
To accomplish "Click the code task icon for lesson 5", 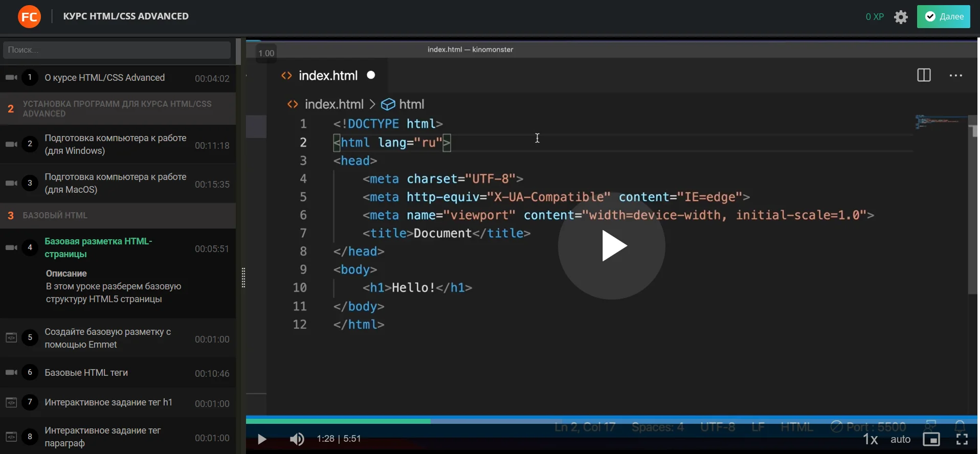I will point(11,338).
